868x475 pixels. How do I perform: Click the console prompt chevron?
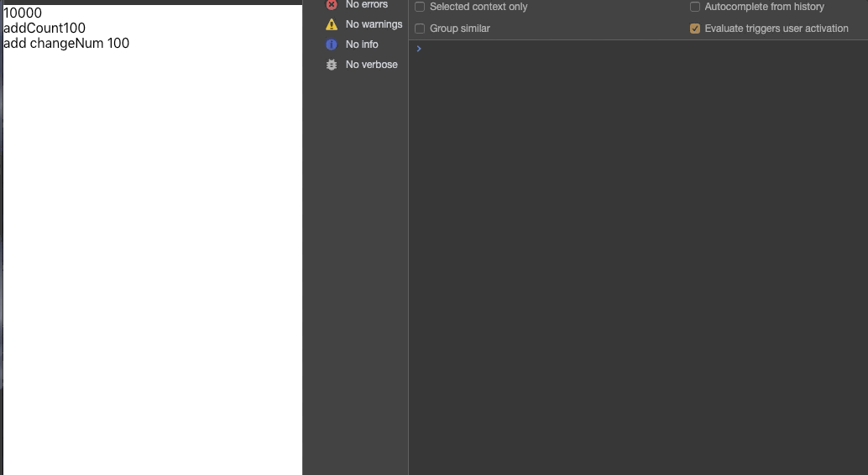(x=419, y=49)
